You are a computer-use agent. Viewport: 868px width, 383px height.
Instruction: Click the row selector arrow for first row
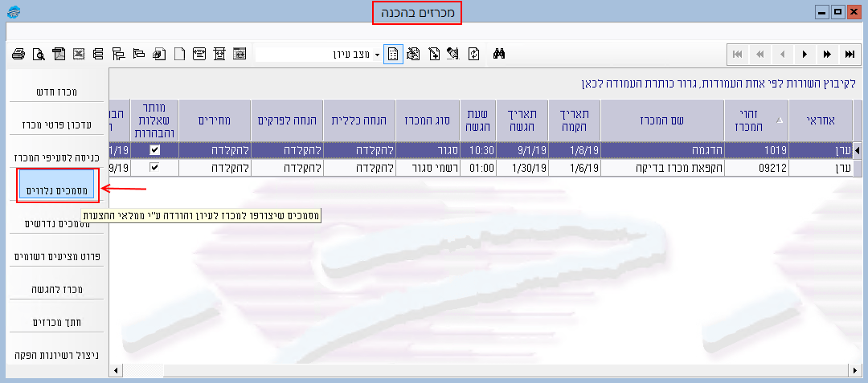click(857, 150)
